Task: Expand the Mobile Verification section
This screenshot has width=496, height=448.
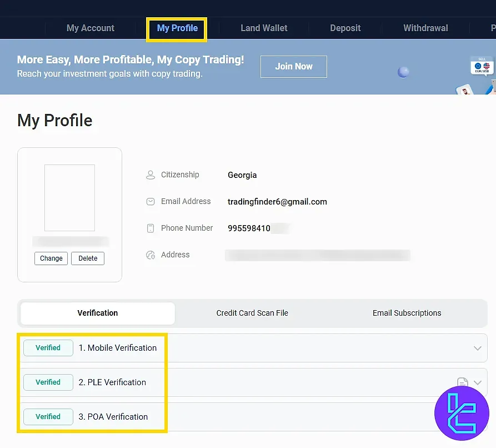Action: click(478, 348)
